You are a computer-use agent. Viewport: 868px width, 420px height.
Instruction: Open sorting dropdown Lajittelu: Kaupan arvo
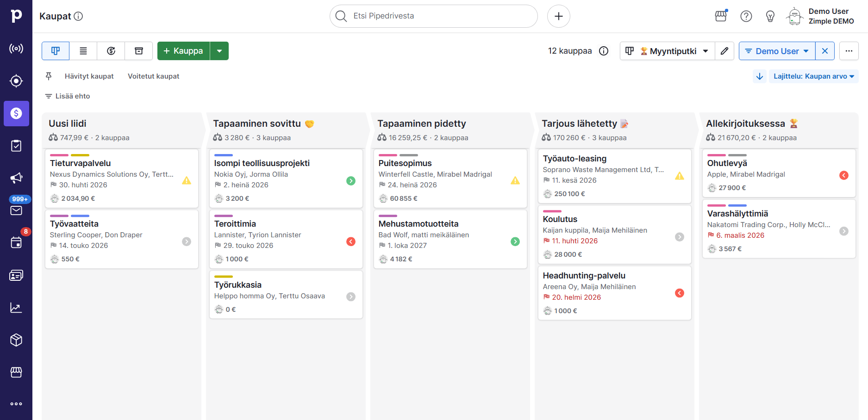[x=813, y=76]
